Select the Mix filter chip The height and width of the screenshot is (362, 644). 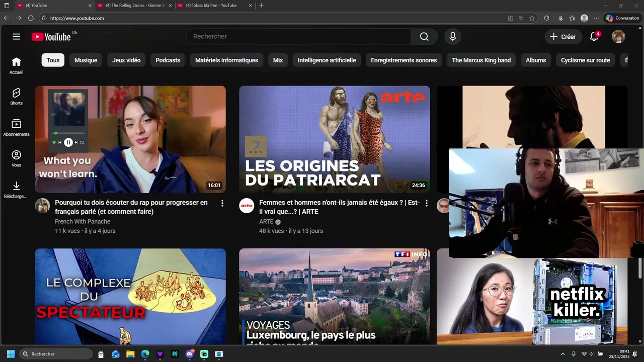click(278, 60)
